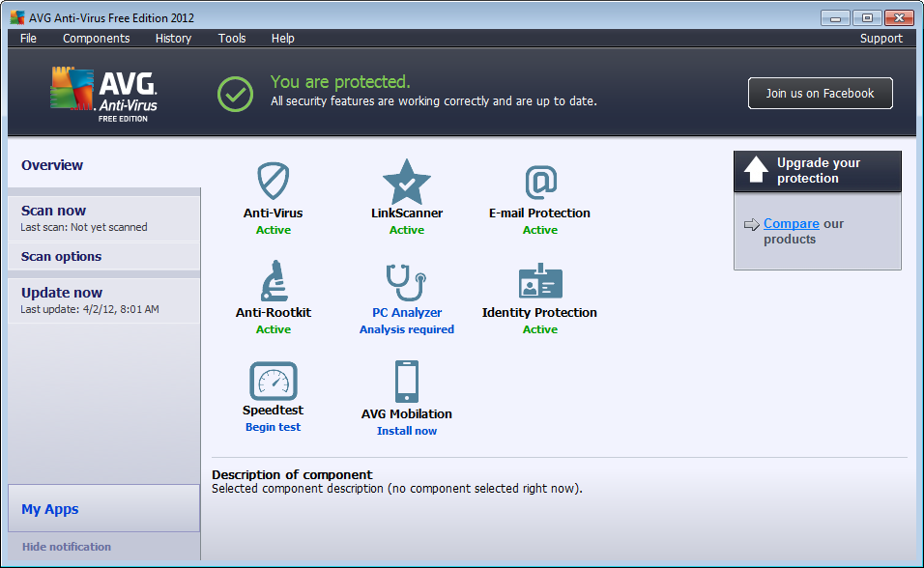The image size is (924, 568).
Task: Select the E-mail Protection @ icon
Action: [540, 182]
